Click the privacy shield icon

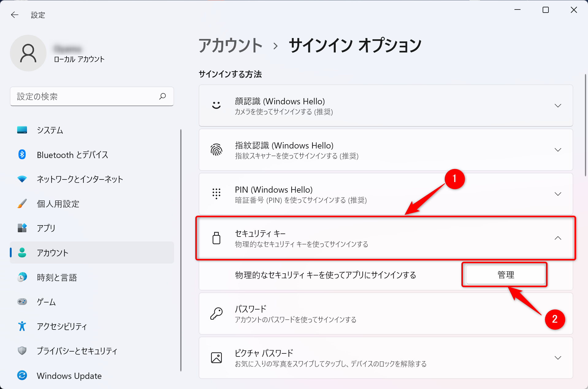pyautogui.click(x=22, y=351)
